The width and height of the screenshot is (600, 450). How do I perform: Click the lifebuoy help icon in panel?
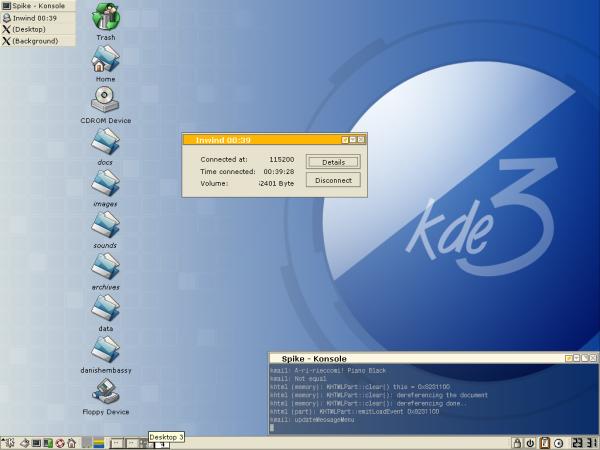pos(60,443)
